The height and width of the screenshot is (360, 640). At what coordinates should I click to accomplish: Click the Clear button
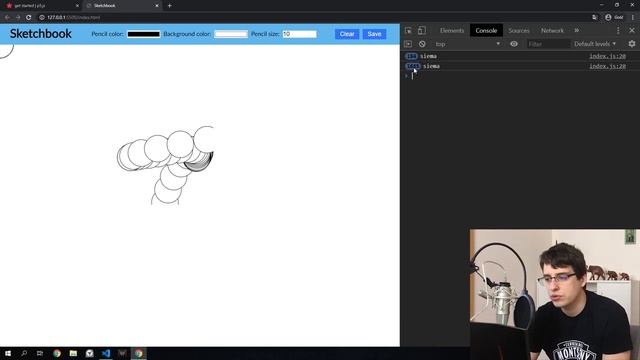347,34
